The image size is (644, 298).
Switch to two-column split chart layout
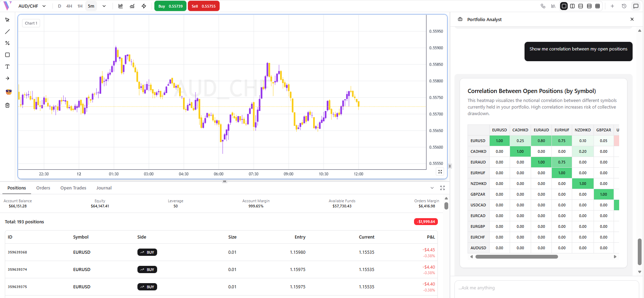(572, 6)
